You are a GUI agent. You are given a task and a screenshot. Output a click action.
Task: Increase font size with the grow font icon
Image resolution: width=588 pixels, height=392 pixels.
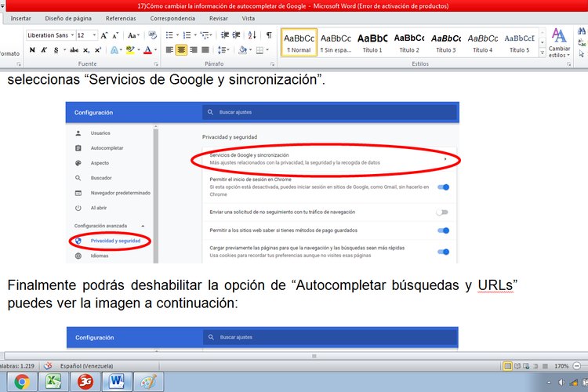click(x=104, y=35)
